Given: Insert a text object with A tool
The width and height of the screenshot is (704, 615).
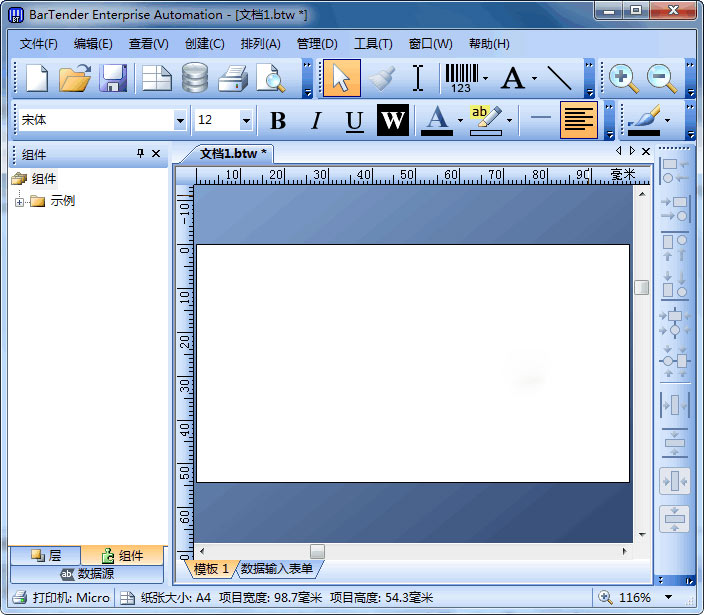Looking at the screenshot, I should pyautogui.click(x=513, y=78).
